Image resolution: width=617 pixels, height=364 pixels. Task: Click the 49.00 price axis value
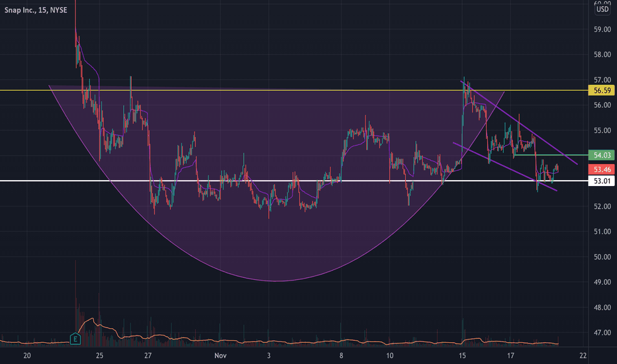602,282
